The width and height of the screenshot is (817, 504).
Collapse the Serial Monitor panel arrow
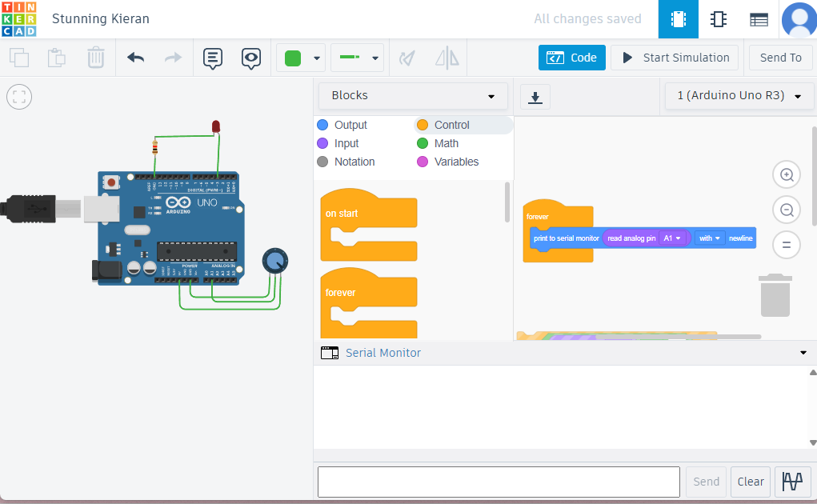click(803, 353)
